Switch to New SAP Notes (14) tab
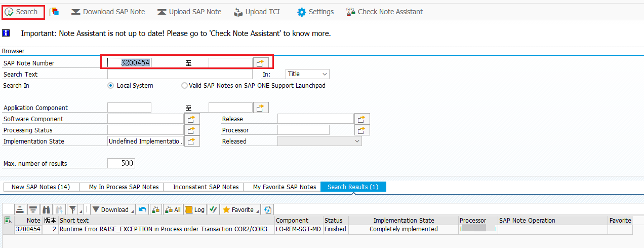The image size is (644, 248). pos(41,187)
